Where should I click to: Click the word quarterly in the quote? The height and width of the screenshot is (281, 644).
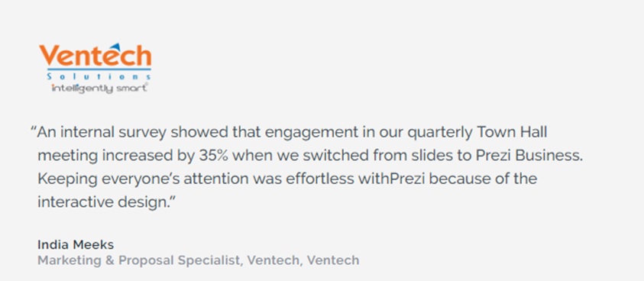[440, 134]
